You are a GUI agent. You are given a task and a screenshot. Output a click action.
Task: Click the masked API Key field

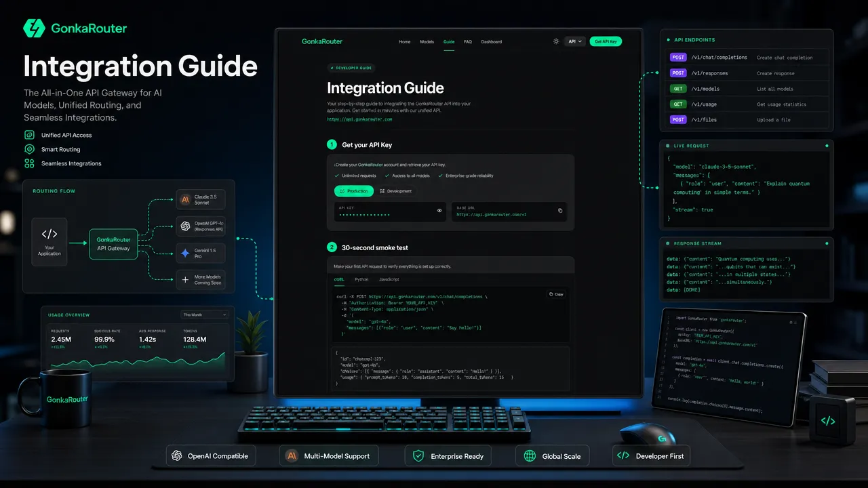(391, 211)
